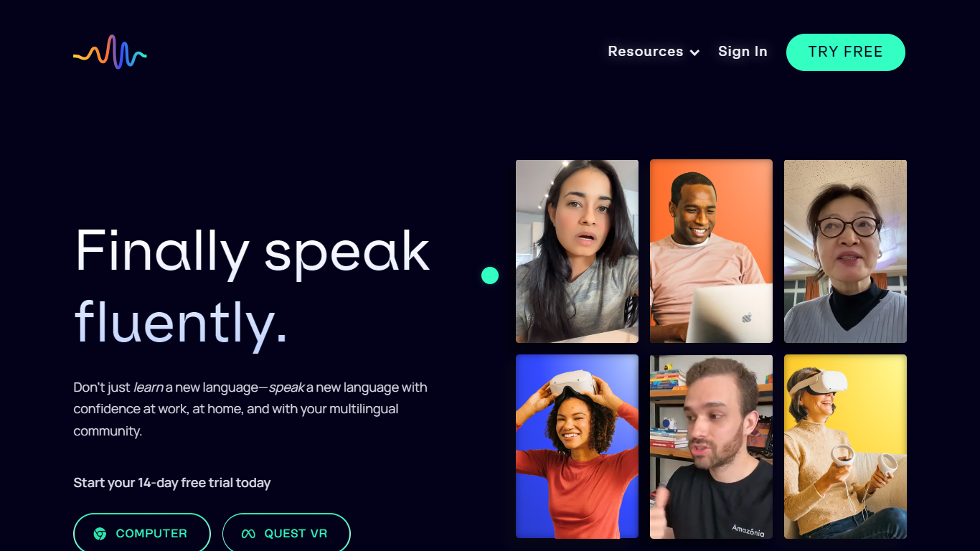Image resolution: width=980 pixels, height=551 pixels.
Task: Select photo of woman with long dark hair
Action: [x=577, y=251]
